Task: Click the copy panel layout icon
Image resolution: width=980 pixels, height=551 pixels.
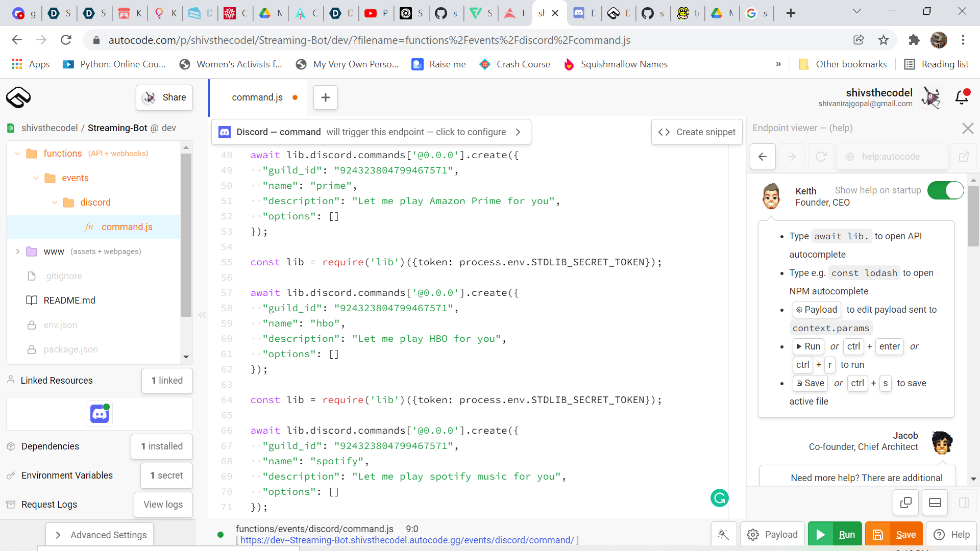Action: click(x=905, y=503)
